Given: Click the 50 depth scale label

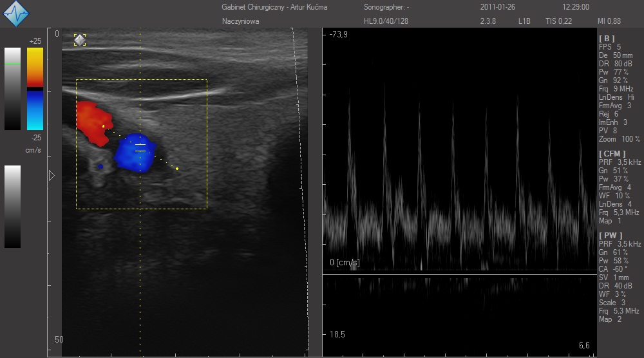Looking at the screenshot, I should point(59,339).
